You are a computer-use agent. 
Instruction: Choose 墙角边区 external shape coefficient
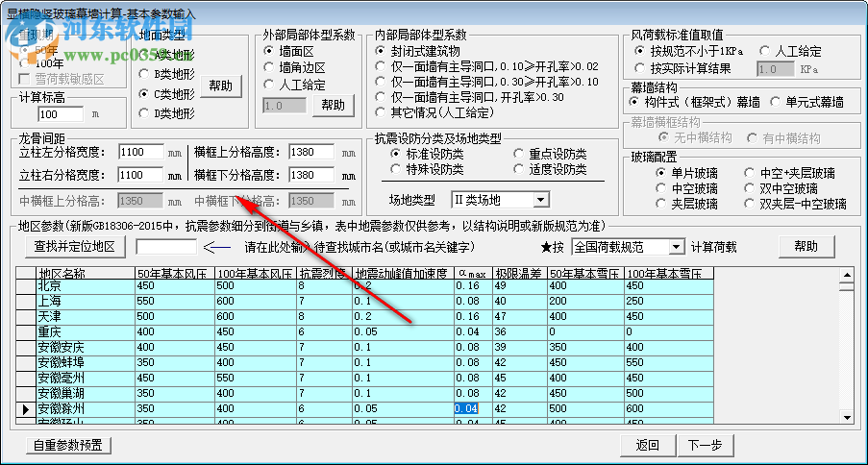[x=269, y=67]
